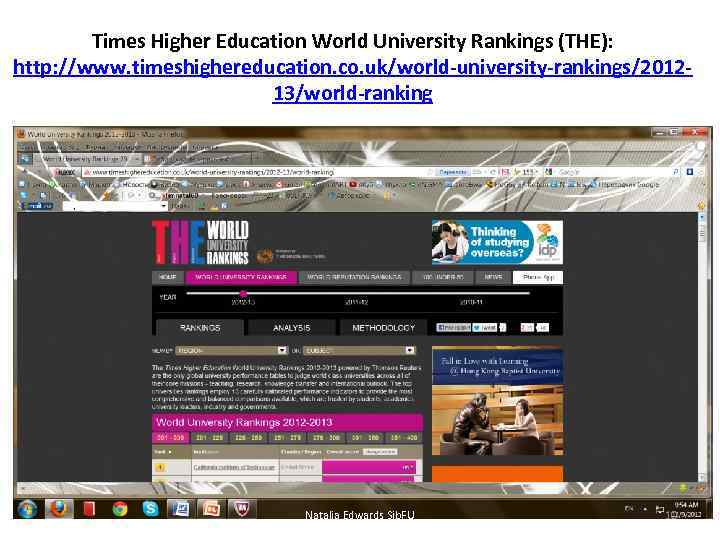The image size is (720, 540).
Task: Click the Firefox icon in window title bar
Action: point(21,134)
